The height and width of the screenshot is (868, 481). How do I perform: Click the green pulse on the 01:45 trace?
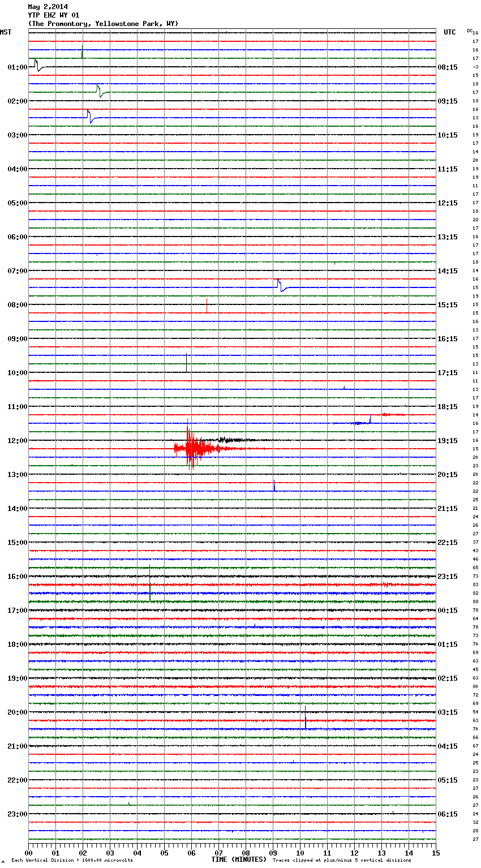pos(100,91)
